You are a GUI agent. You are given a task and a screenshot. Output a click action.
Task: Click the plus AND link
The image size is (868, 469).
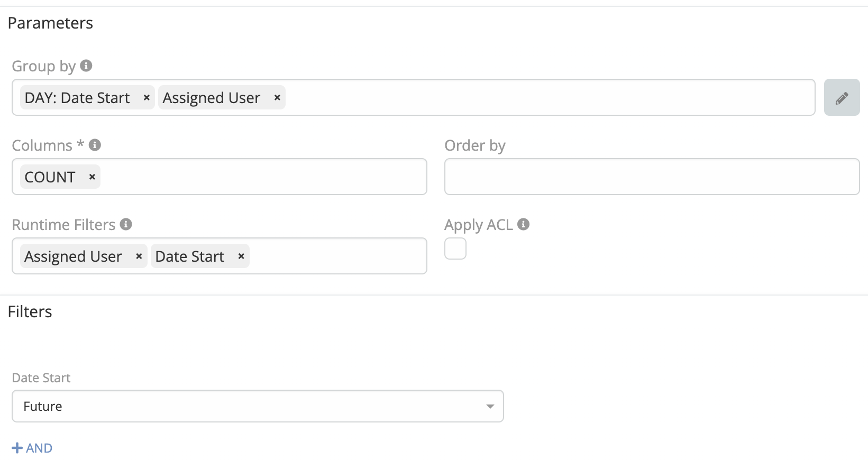pos(32,448)
